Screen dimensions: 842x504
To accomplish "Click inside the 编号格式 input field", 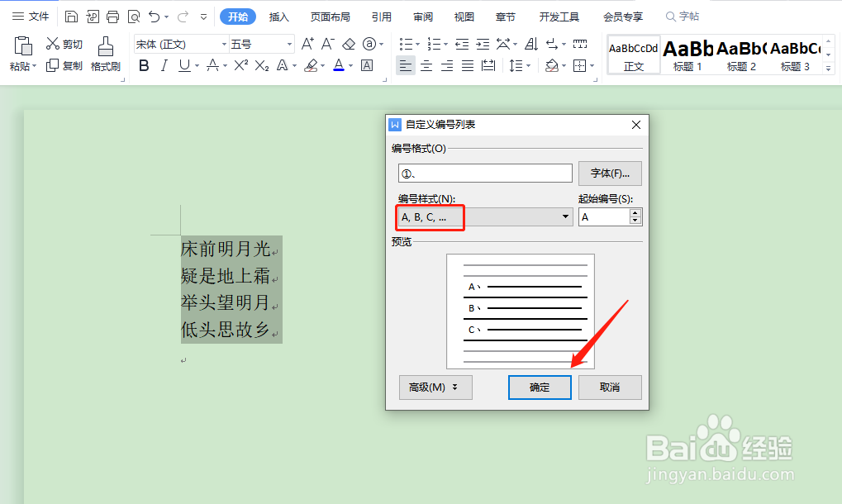I will 483,173.
